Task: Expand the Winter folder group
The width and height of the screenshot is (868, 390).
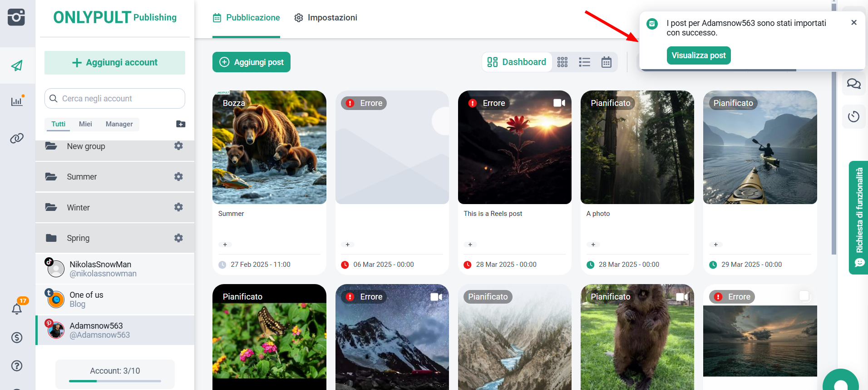Action: (x=78, y=208)
